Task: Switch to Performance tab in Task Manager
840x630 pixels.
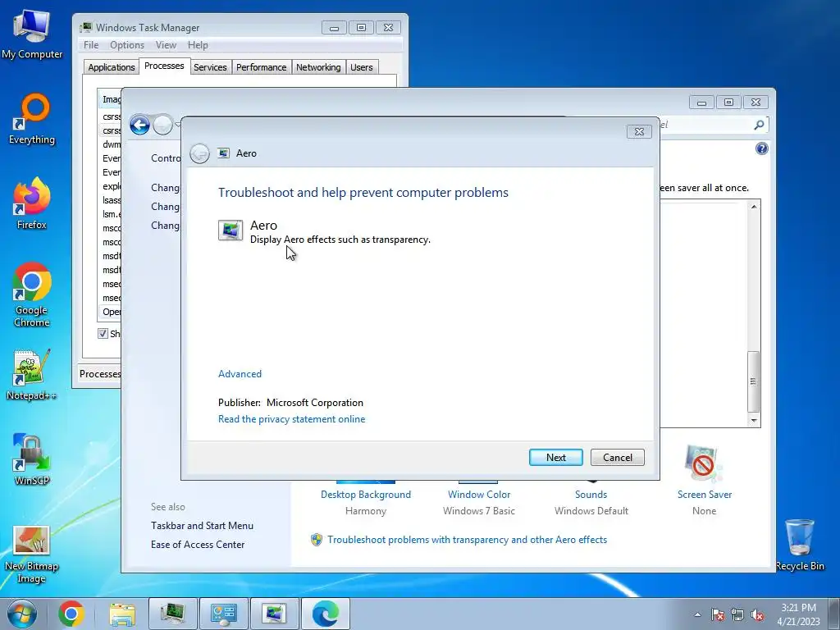Action: [262, 67]
